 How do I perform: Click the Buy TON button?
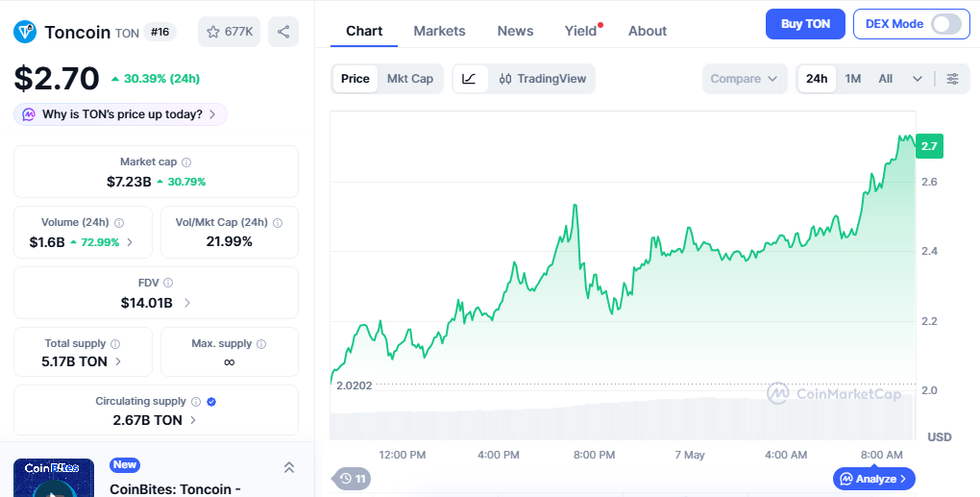[806, 24]
